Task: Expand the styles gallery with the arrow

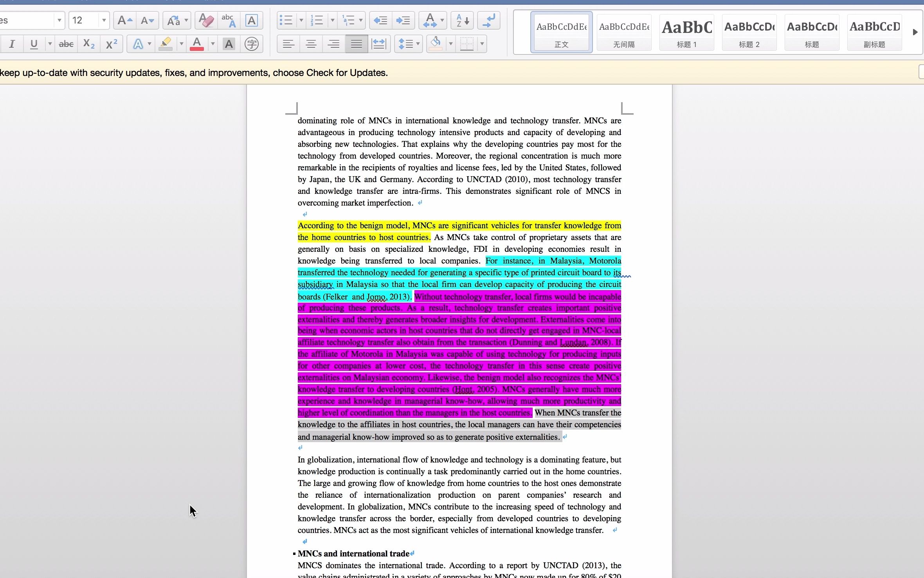Action: (915, 32)
